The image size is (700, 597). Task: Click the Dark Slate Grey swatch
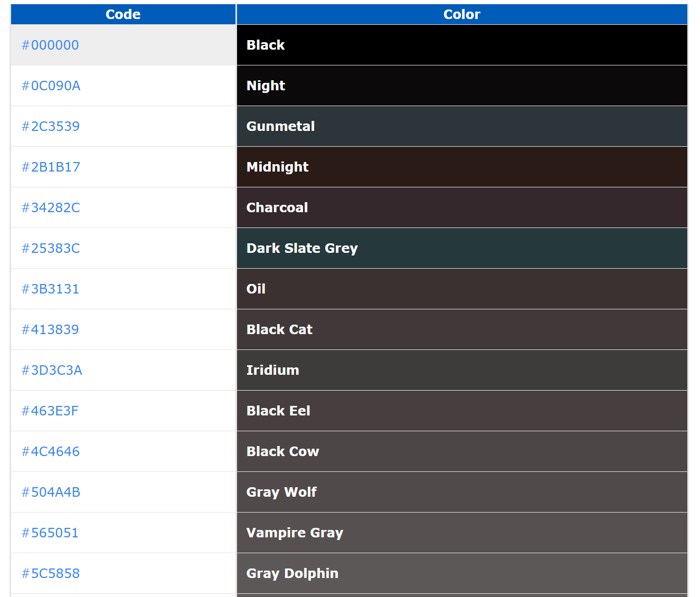(461, 248)
